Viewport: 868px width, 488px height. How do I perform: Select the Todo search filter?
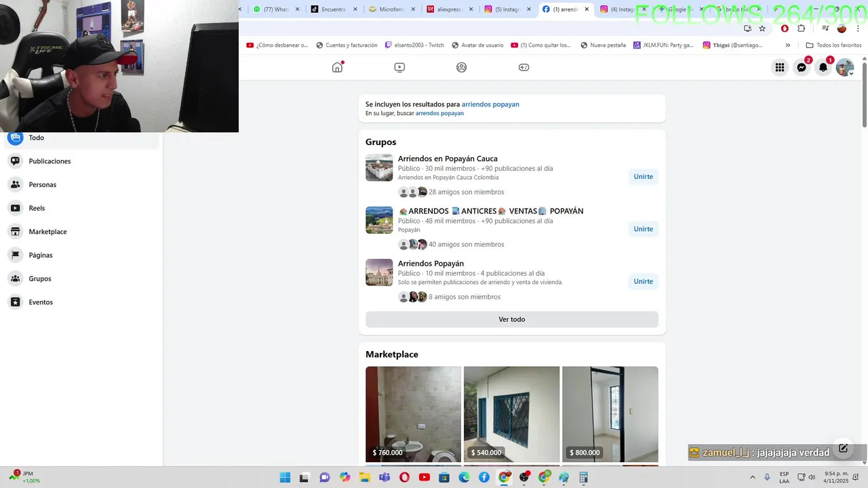(82, 138)
